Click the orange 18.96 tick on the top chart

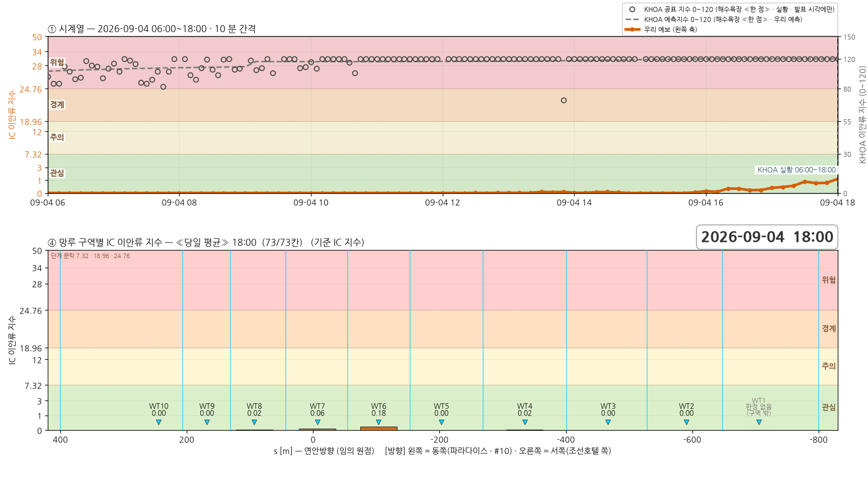click(x=31, y=122)
